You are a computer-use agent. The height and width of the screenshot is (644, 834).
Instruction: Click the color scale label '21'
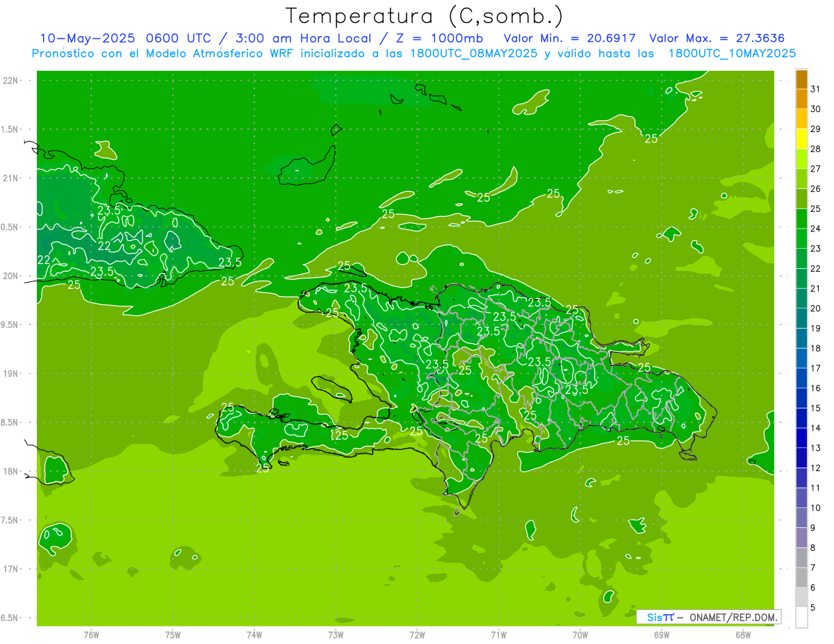[816, 288]
